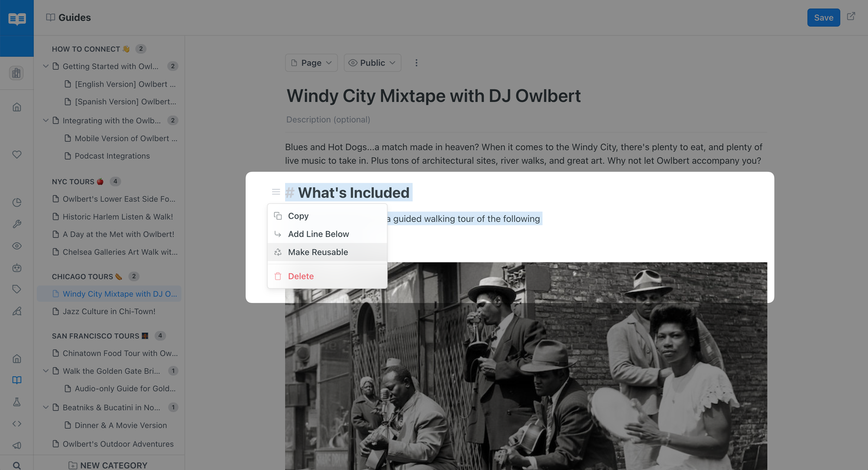Collapse Getting Started with Owl... tree item
The image size is (868, 470).
(46, 66)
